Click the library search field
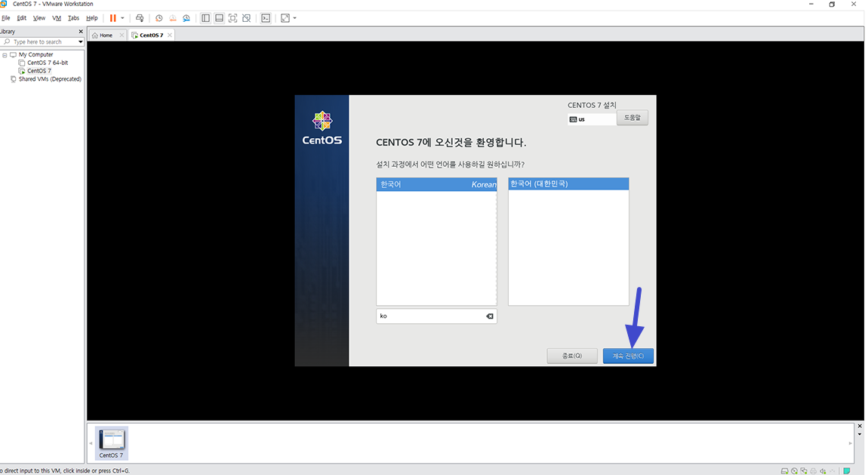This screenshot has width=868, height=475. 38,42
